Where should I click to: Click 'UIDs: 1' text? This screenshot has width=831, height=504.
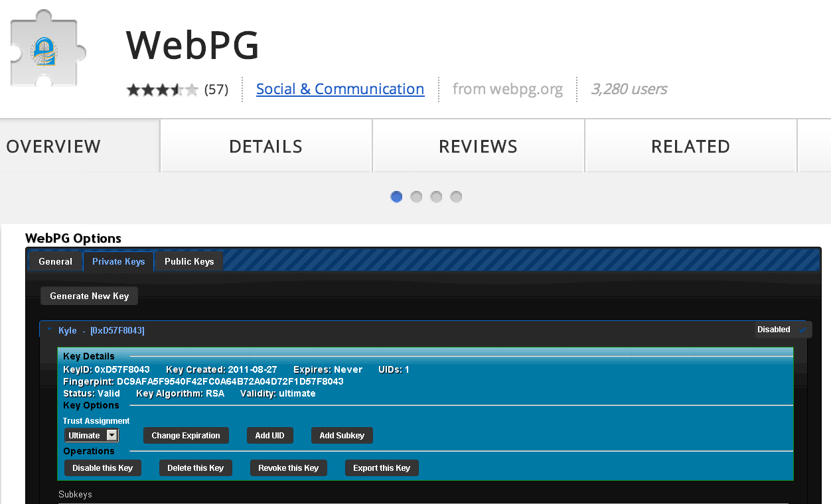tap(394, 369)
